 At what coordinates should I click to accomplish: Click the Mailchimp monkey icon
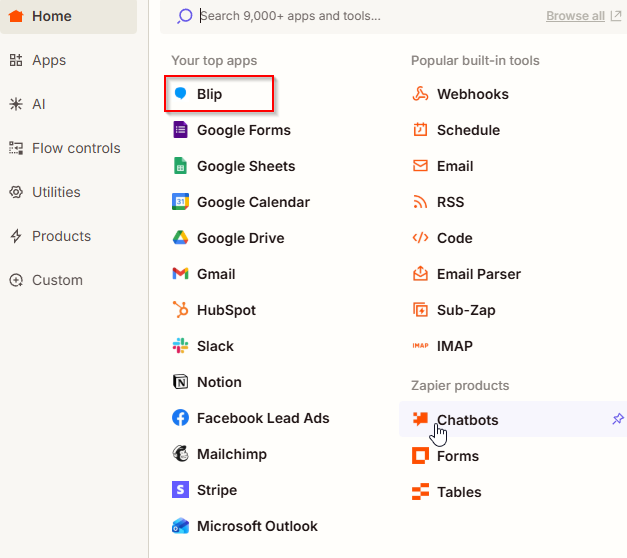coord(180,454)
